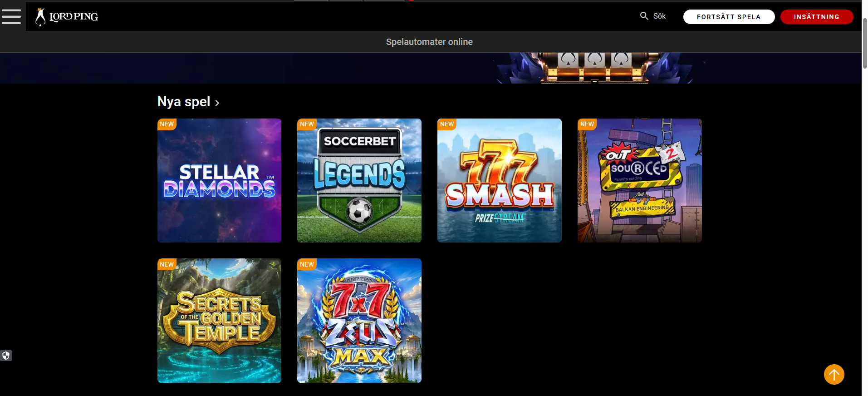Launch 777 Smash PrizeStream game

500,180
